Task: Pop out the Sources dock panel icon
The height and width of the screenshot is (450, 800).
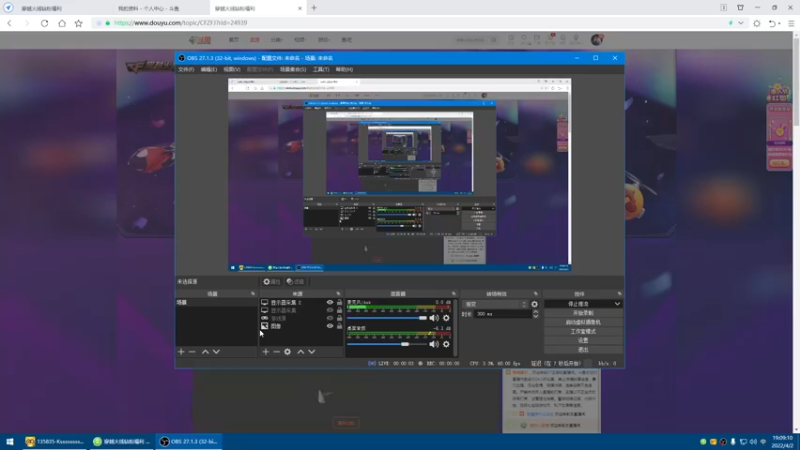Action: coord(338,294)
